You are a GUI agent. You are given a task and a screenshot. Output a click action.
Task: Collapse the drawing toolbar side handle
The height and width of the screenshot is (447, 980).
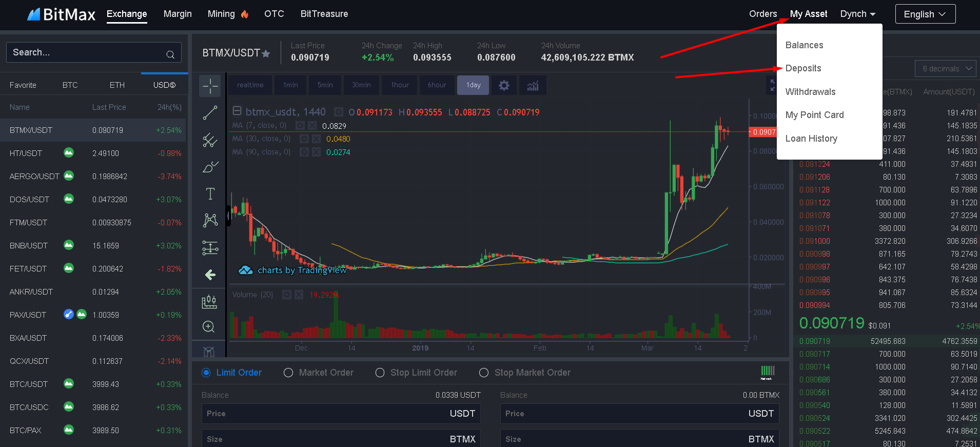click(x=228, y=216)
